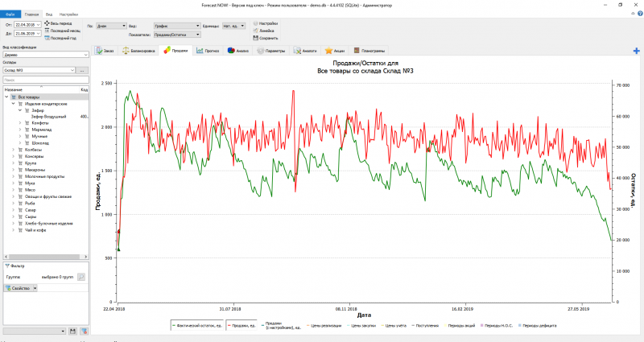
Task: Open the Заказ tab
Action: click(104, 50)
